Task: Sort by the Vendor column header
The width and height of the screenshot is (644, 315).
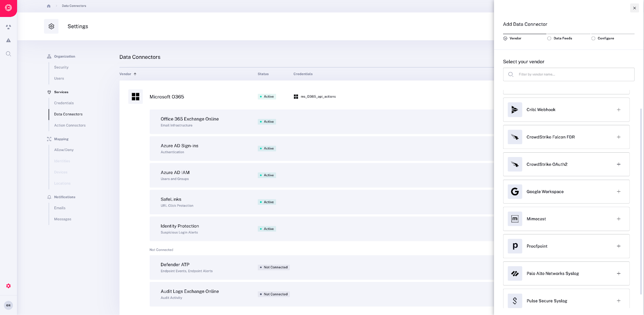Action: click(x=128, y=74)
